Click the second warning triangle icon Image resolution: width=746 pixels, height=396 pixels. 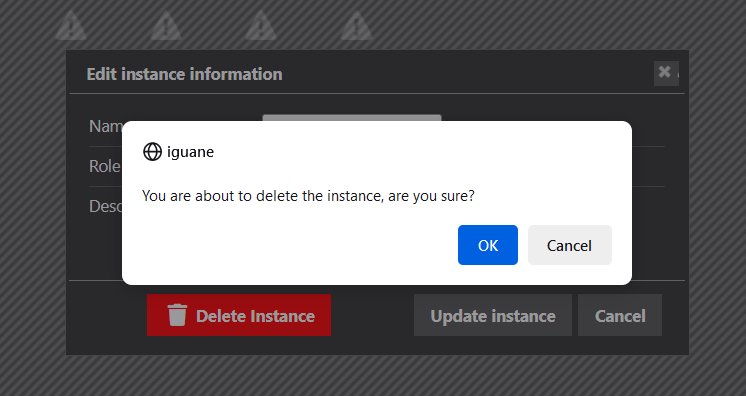tap(166, 26)
